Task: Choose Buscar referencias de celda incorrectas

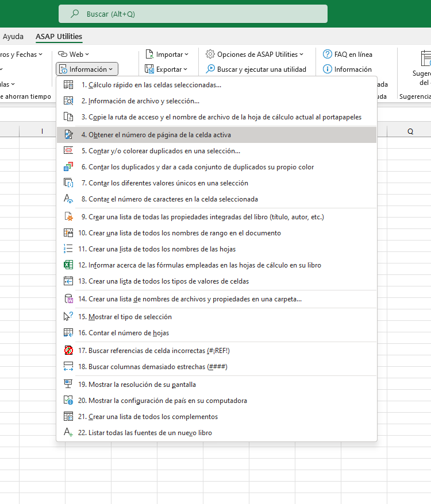Action: (217, 350)
